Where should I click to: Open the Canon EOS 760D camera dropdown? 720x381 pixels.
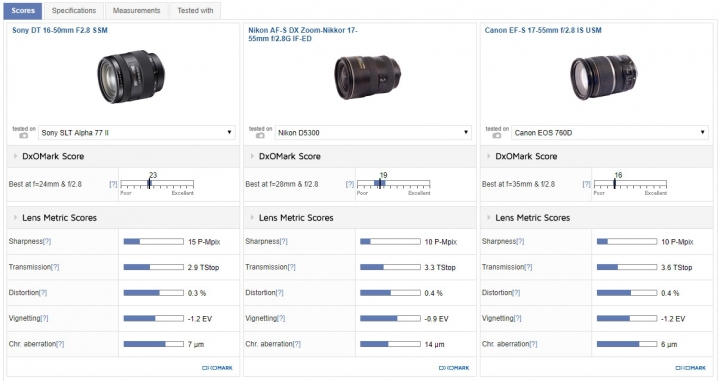pyautogui.click(x=609, y=133)
